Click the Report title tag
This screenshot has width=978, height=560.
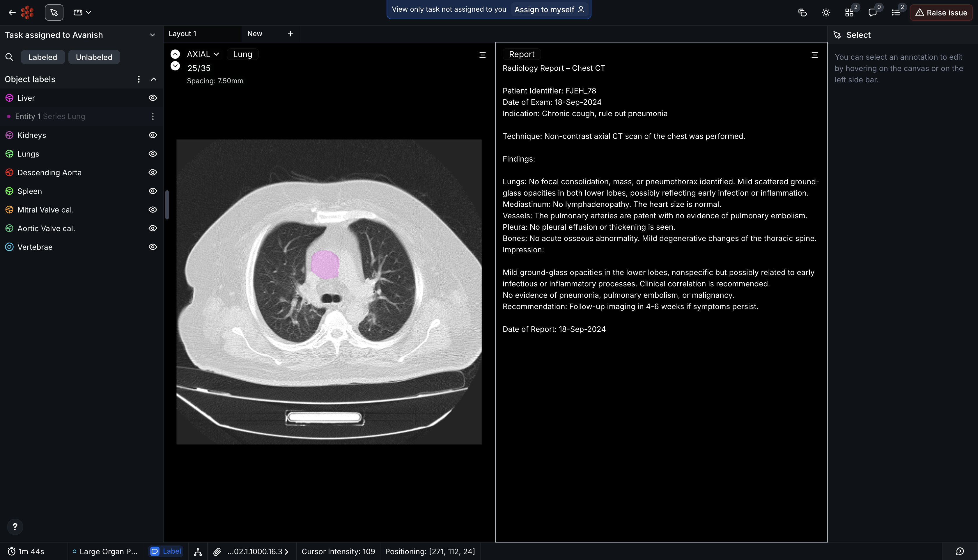[x=522, y=54]
